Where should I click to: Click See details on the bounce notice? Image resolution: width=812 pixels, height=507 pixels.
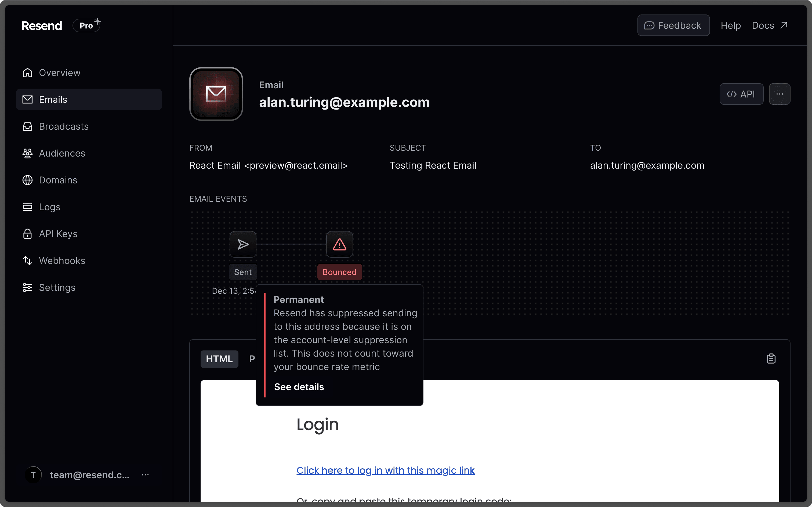[x=299, y=387]
